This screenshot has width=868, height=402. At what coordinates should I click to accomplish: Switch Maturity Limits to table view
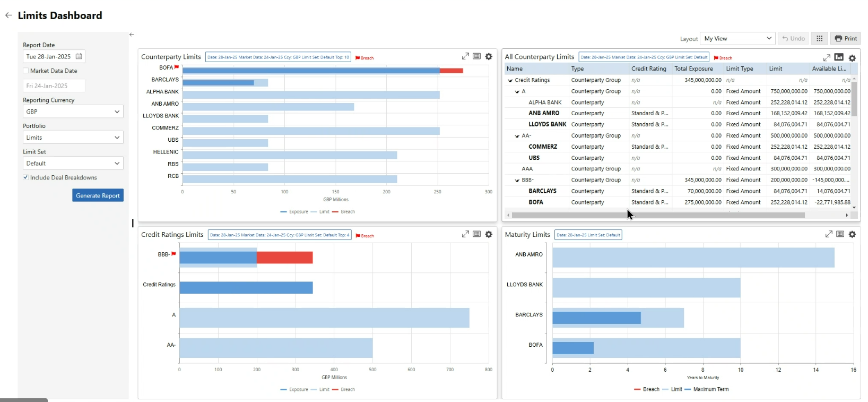click(840, 234)
